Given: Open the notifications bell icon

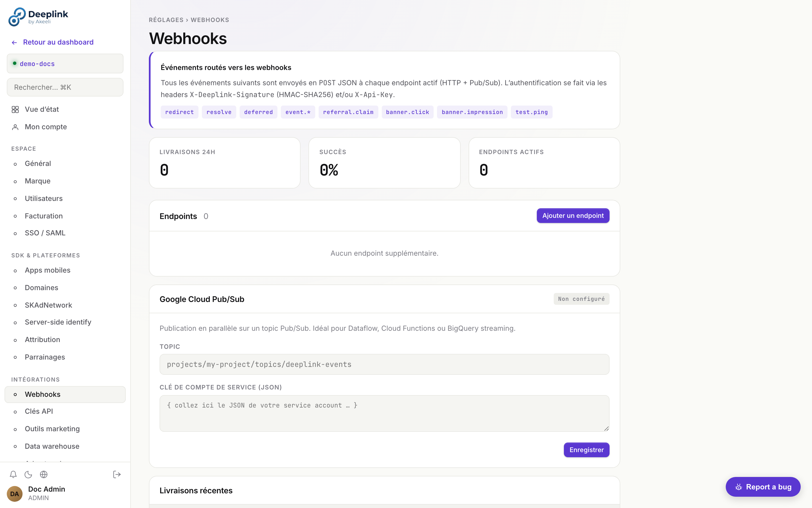Looking at the screenshot, I should pos(13,474).
